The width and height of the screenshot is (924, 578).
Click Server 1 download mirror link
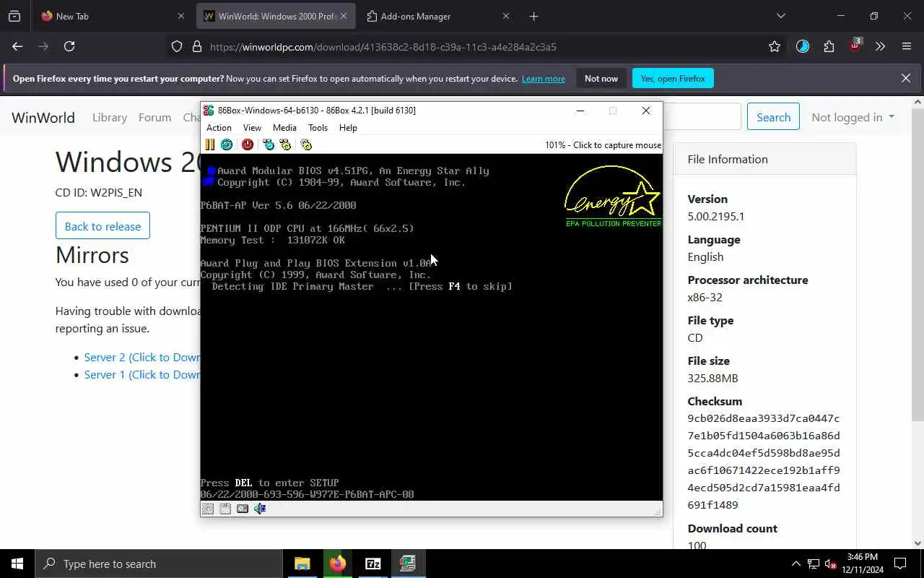(142, 374)
